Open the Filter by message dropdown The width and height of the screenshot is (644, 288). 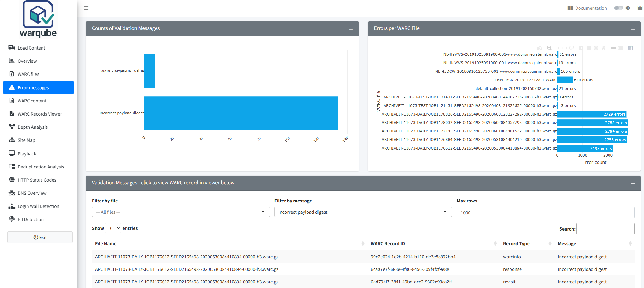pos(363,212)
